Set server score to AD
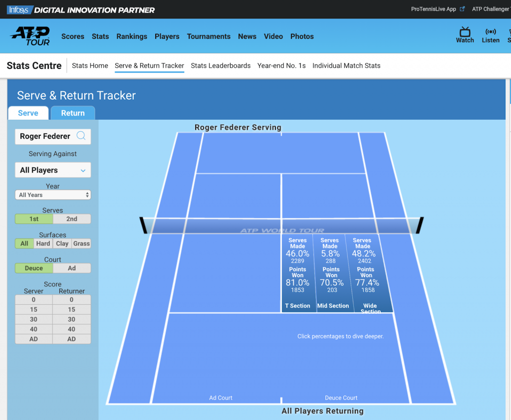511x420 pixels. (x=33, y=339)
